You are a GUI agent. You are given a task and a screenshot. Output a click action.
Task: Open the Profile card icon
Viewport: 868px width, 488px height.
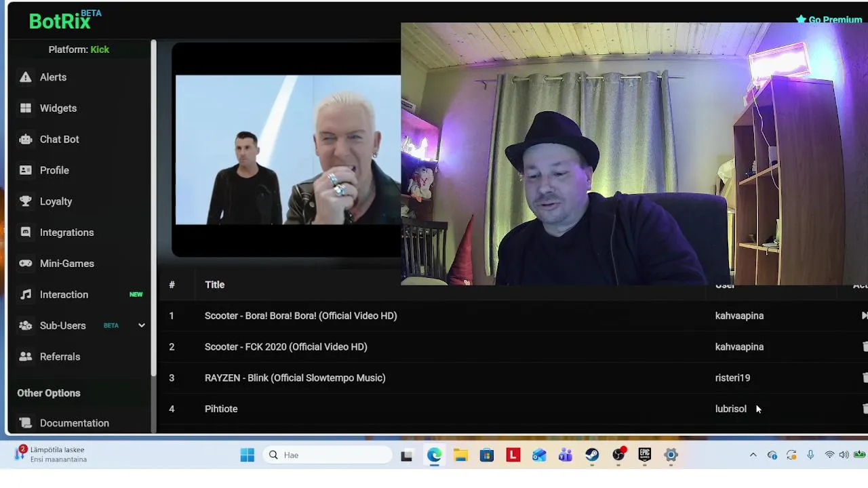click(26, 170)
